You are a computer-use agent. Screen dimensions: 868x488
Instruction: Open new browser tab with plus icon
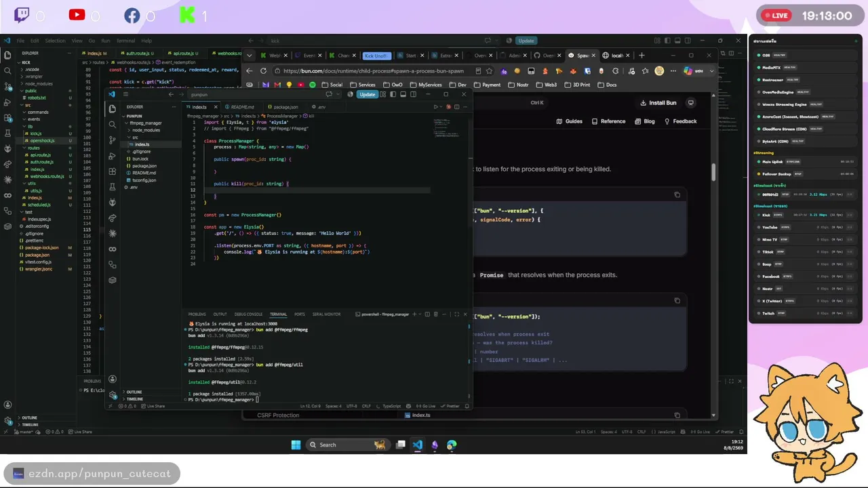point(642,56)
